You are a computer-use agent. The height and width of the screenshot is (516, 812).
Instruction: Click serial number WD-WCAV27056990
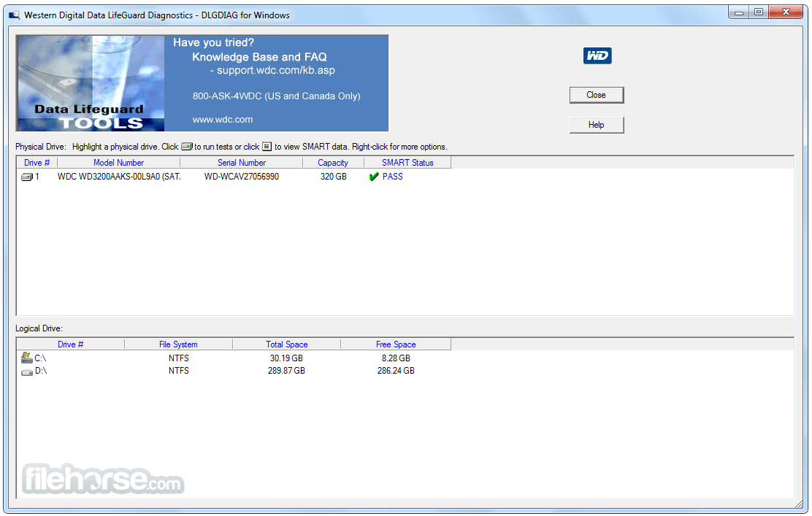coord(241,177)
